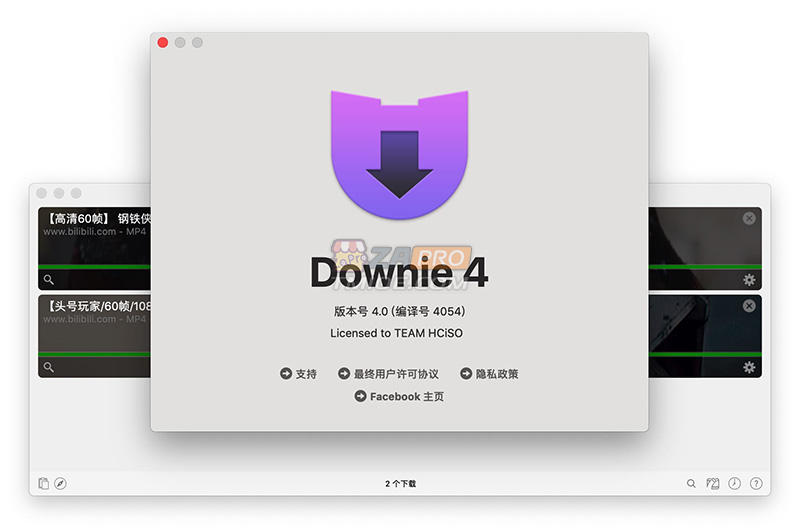
Task: Open the 支持 support link
Action: [x=298, y=374]
